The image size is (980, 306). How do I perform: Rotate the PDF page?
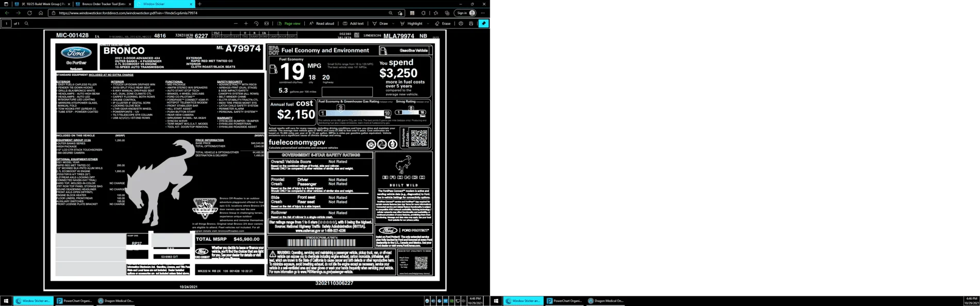[x=256, y=23]
